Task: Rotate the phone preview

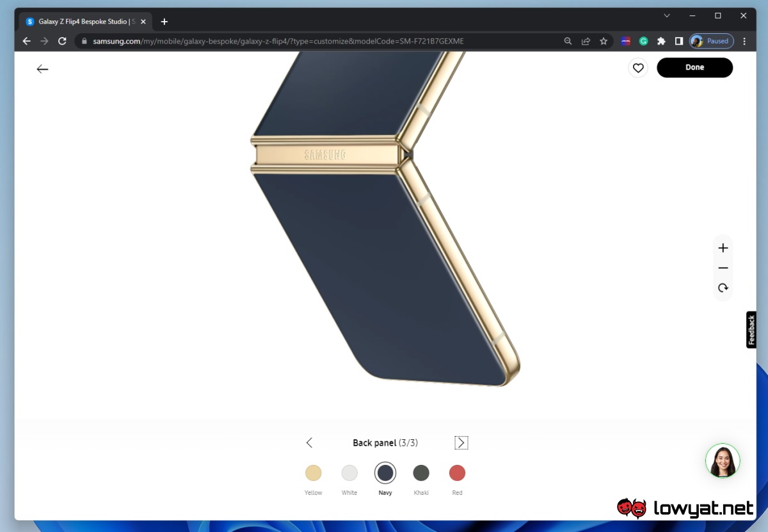Action: (723, 288)
